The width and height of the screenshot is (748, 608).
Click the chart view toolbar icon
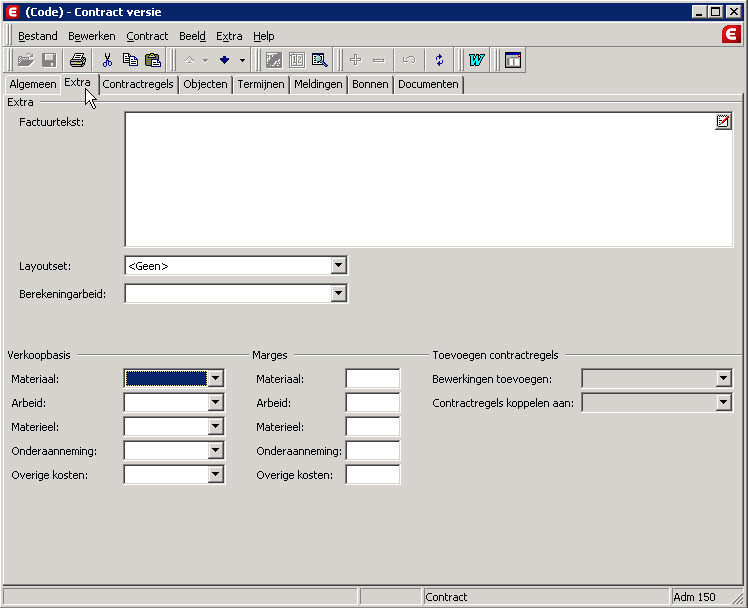click(x=274, y=60)
